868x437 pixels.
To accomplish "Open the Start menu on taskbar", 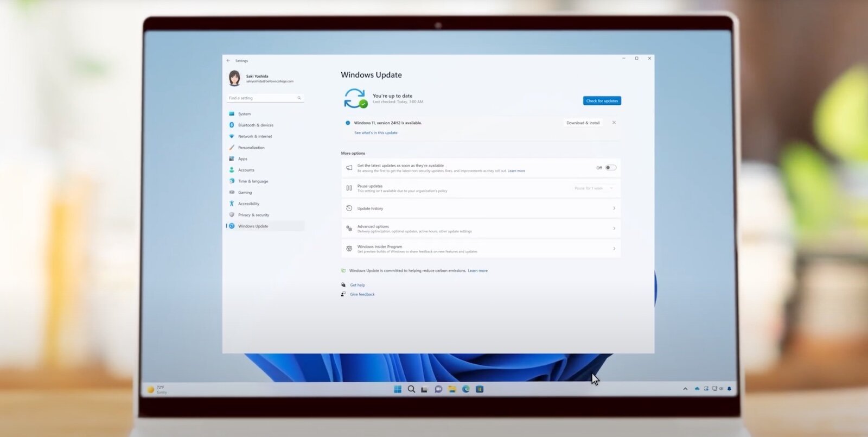I will coord(398,389).
